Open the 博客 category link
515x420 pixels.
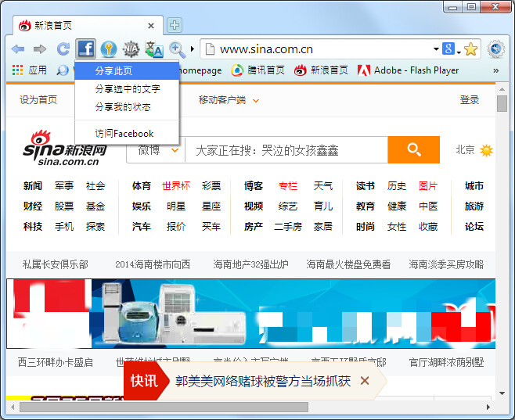pyautogui.click(x=254, y=186)
